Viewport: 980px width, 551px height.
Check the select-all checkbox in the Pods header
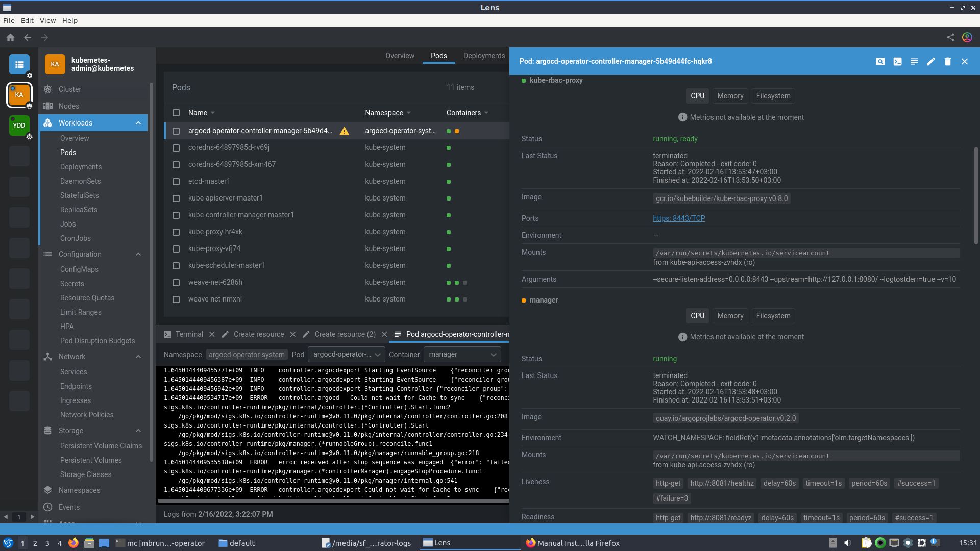tap(176, 113)
